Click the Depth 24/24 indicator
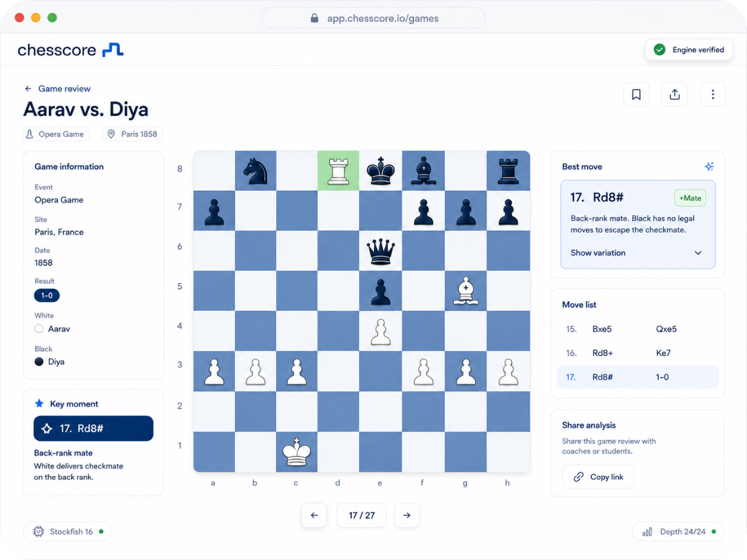Viewport: 747px width, 560px height. (x=678, y=531)
